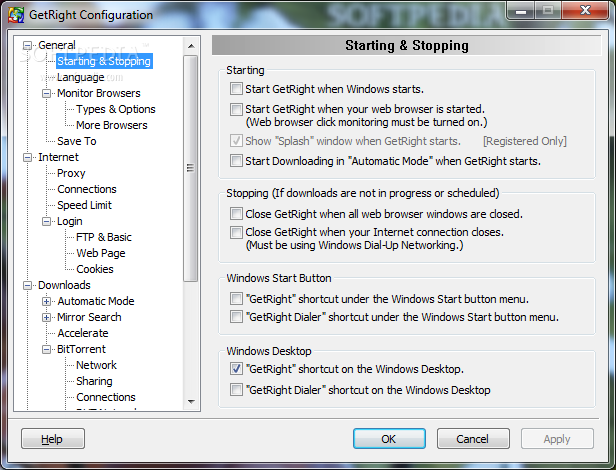Open More Browsers settings
This screenshot has height=470, width=616.
(112, 125)
